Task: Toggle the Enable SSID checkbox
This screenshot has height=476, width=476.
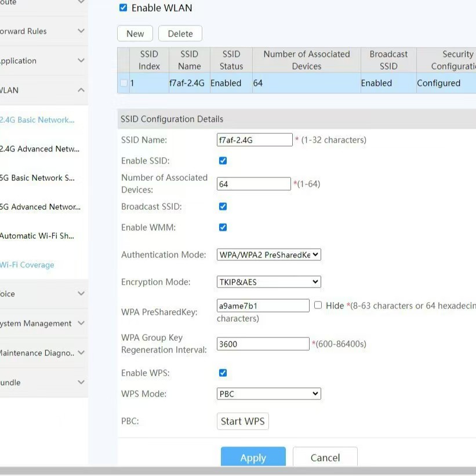Action: pyautogui.click(x=223, y=161)
